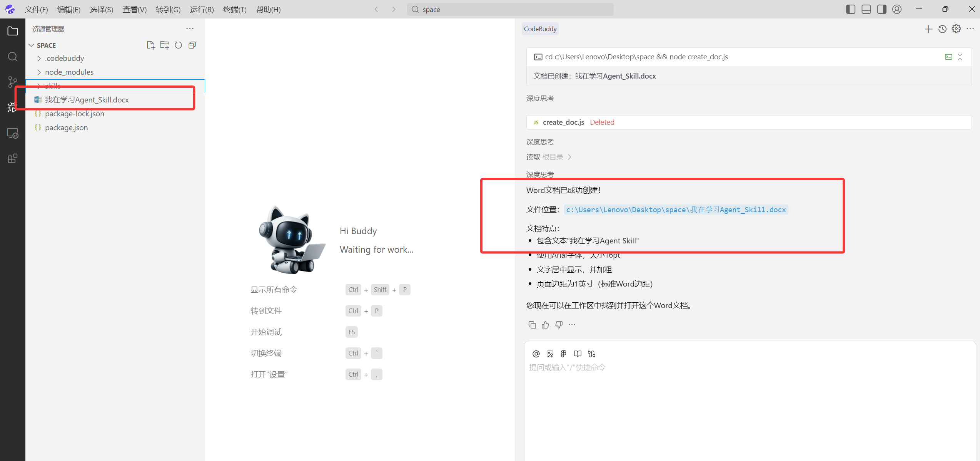Collapse the SPACE root folder
This screenshot has width=980, height=461.
(32, 45)
